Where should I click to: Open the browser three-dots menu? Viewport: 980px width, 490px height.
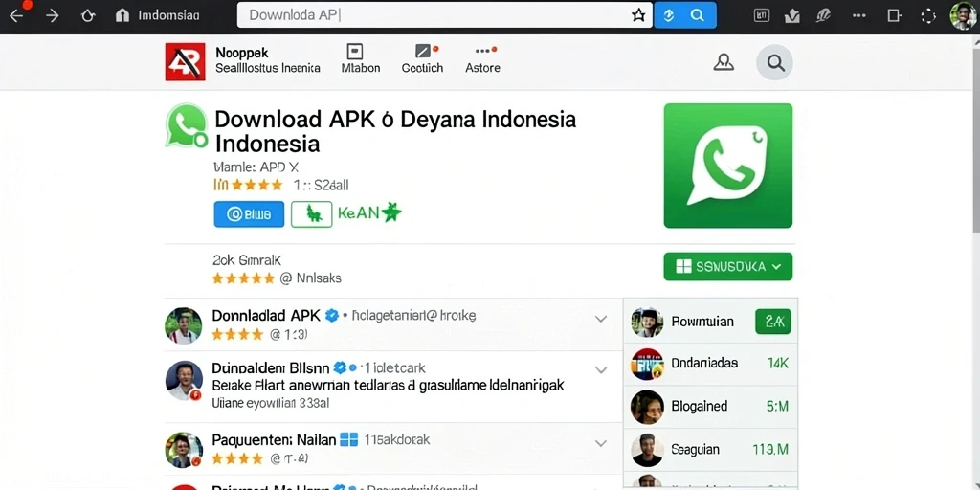click(859, 15)
